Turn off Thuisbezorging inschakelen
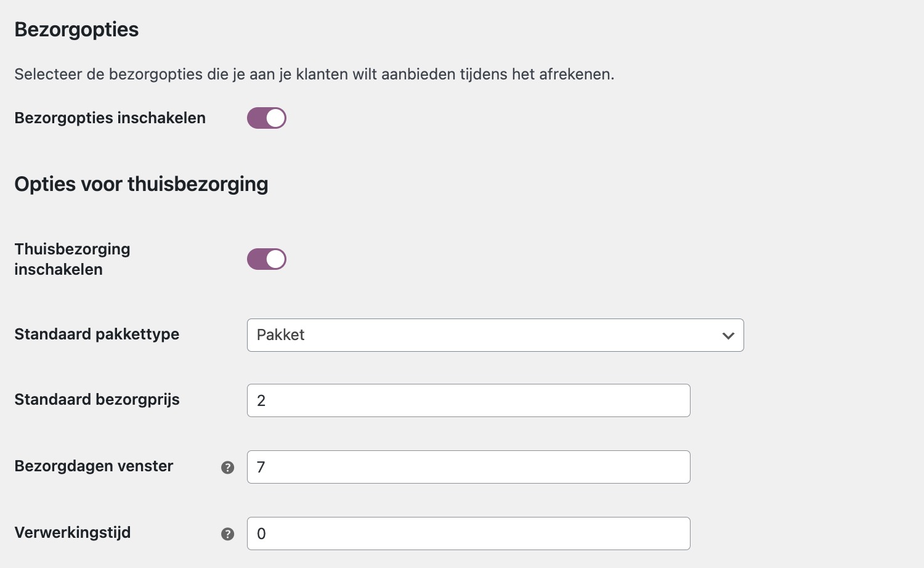Image resolution: width=924 pixels, height=568 pixels. coord(266,259)
